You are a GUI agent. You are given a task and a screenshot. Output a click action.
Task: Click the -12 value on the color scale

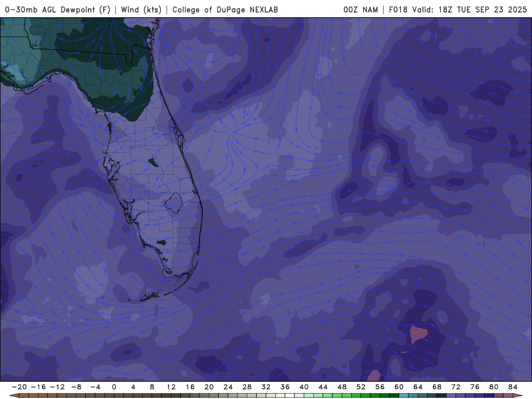tap(57, 387)
